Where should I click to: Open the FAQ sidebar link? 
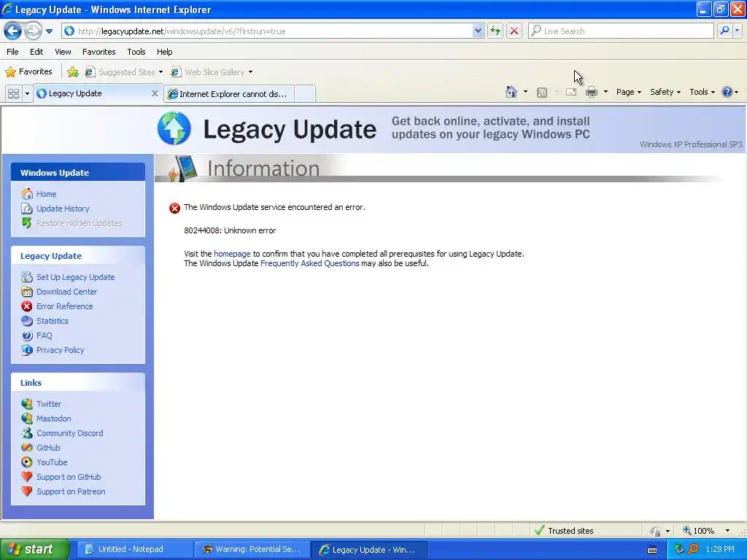click(x=44, y=335)
